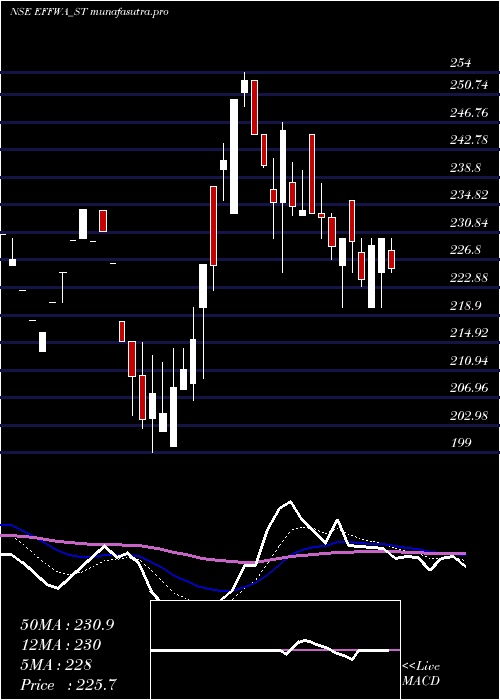
Task: Click the 'NSE EFFWA_ST munafasutra.pro' chart title
Action: pos(89,12)
